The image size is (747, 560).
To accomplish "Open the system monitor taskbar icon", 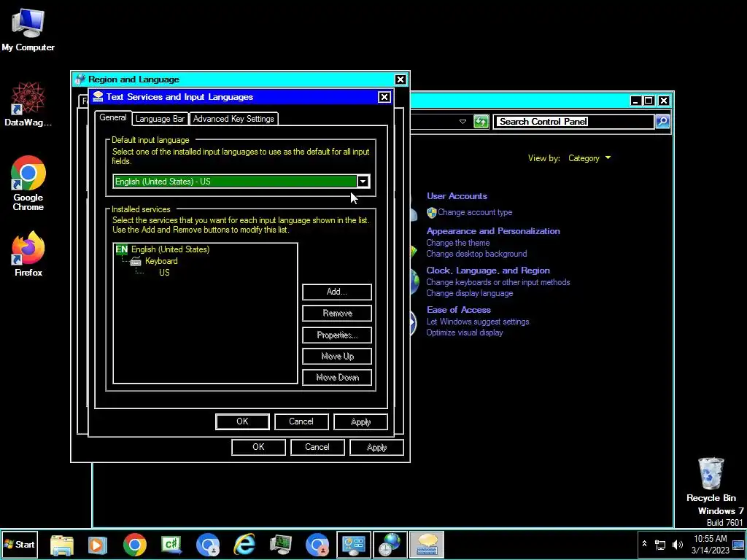I will pos(281,545).
